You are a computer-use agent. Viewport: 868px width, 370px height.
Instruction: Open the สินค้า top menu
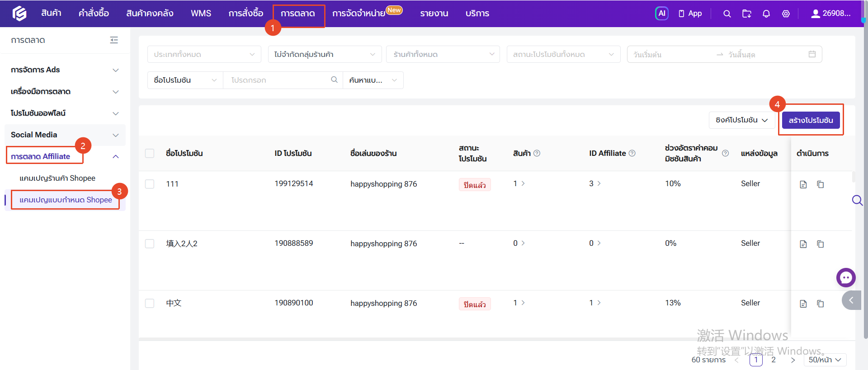[x=51, y=14]
